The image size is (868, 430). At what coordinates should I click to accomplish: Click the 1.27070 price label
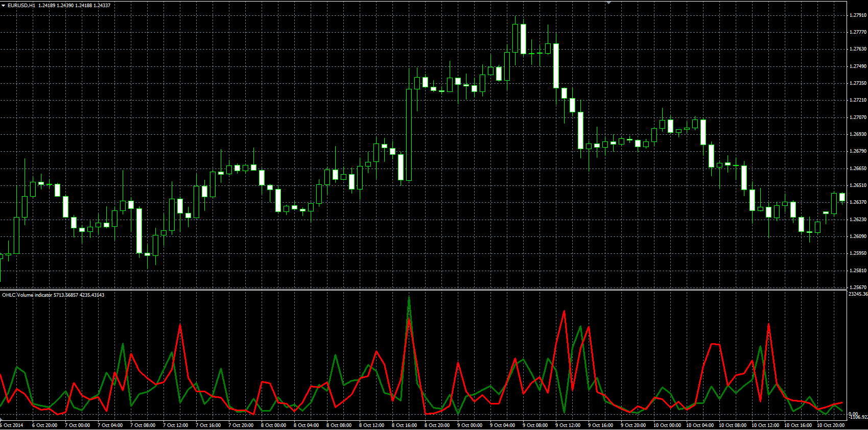point(858,117)
